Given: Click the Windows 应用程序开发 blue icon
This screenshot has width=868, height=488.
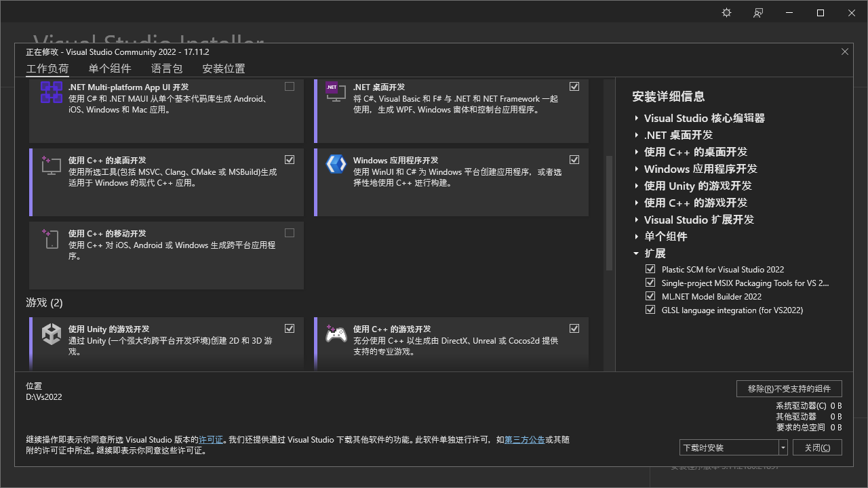Looking at the screenshot, I should [x=336, y=164].
